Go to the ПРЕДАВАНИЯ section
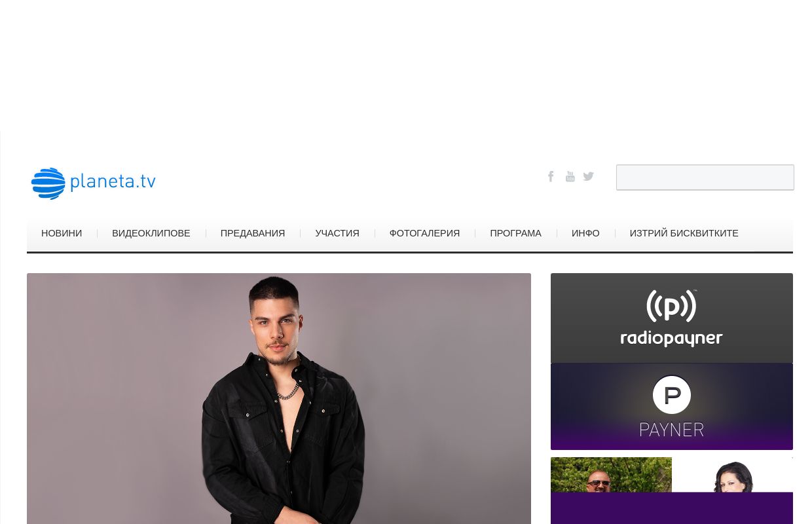Image resolution: width=812 pixels, height=524 pixels. click(x=253, y=233)
